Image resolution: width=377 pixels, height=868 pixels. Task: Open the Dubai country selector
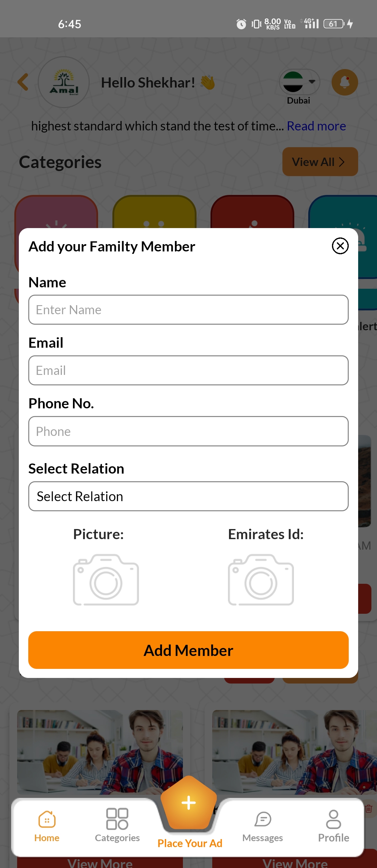[x=300, y=82]
